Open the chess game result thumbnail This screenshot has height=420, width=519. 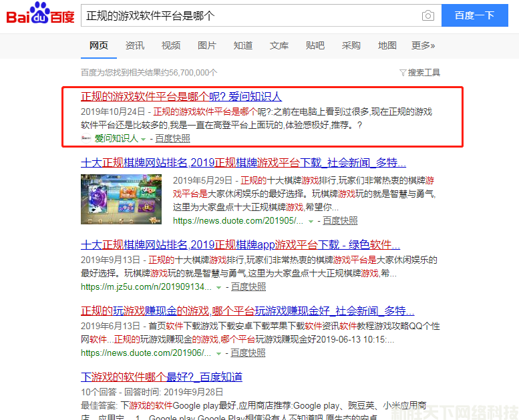[121, 198]
